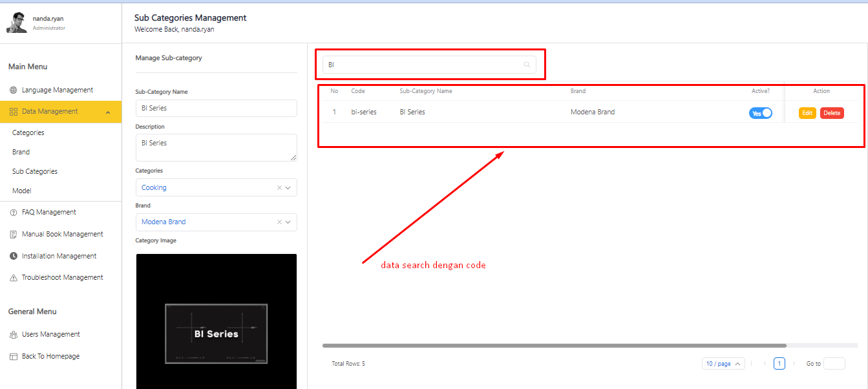This screenshot has width=868, height=389.
Task: Open the Sub Categories menu item
Action: (35, 172)
